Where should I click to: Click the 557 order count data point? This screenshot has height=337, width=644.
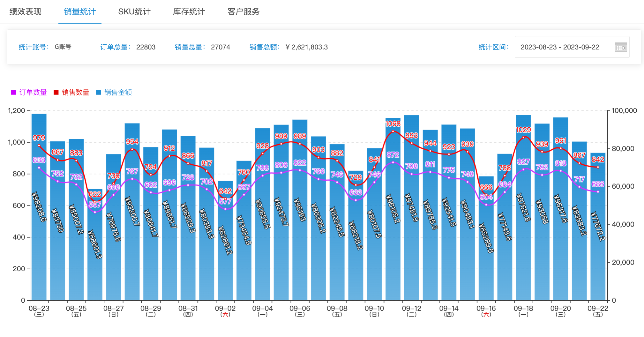95,212
